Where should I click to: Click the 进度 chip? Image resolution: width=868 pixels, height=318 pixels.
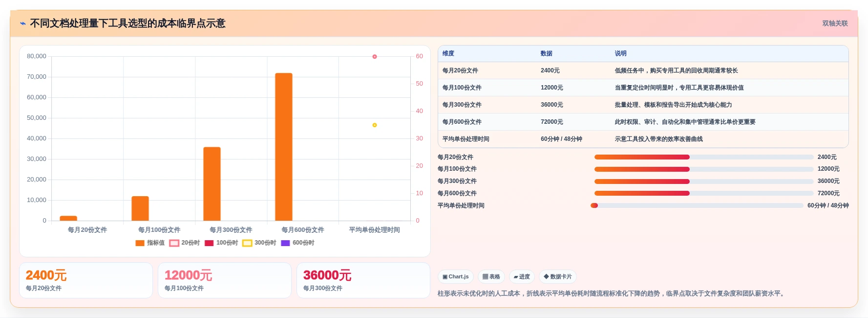pos(522,277)
